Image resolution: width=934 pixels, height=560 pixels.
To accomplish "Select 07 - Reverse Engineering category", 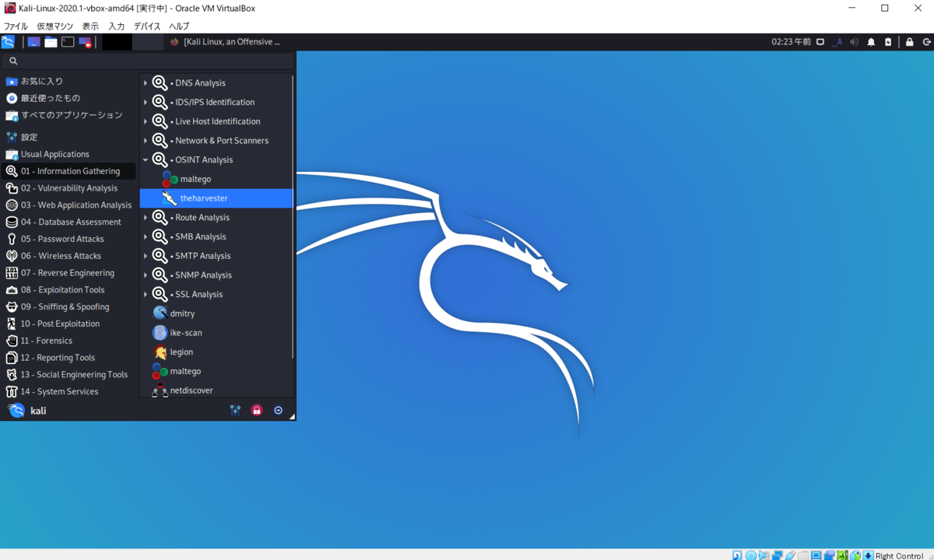I will click(x=69, y=273).
